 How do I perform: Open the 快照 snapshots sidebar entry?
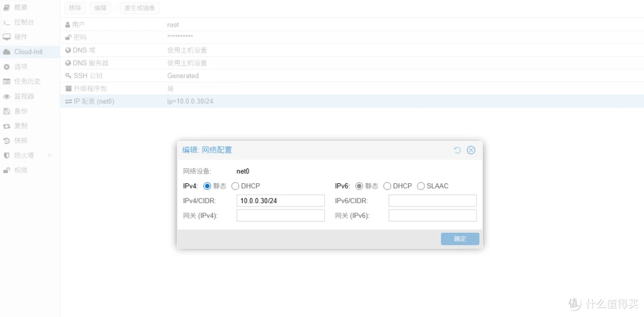30,141
